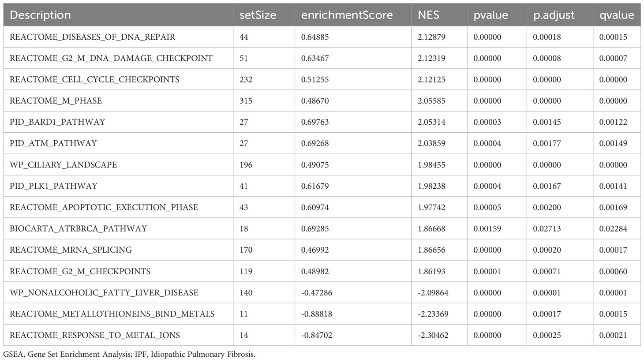Select REACTOME_CELL_CYCLE_CHECKPOINTS cell
This screenshot has height=362, width=644.
click(x=118, y=79)
